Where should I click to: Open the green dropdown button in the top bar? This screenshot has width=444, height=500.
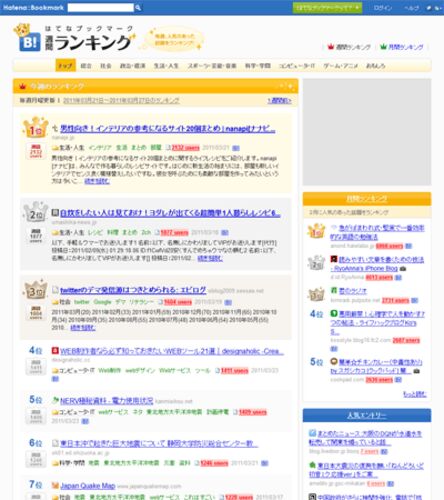pyautogui.click(x=327, y=8)
